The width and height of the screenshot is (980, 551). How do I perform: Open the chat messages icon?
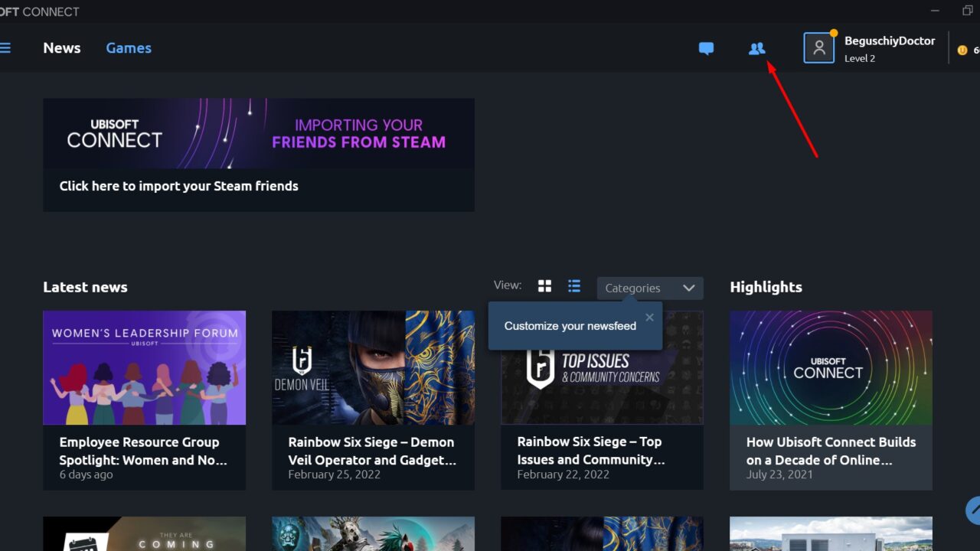[706, 48]
